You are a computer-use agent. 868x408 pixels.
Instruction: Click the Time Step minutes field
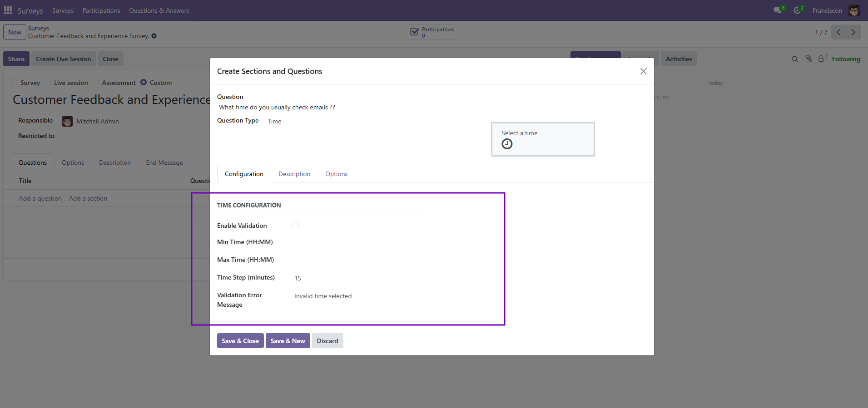pos(359,278)
